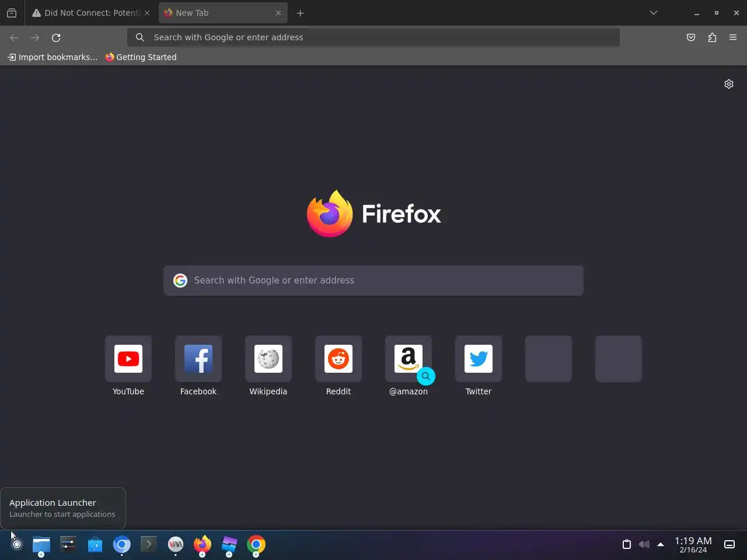This screenshot has width=747, height=560.
Task: Go back one page
Action: (x=14, y=37)
